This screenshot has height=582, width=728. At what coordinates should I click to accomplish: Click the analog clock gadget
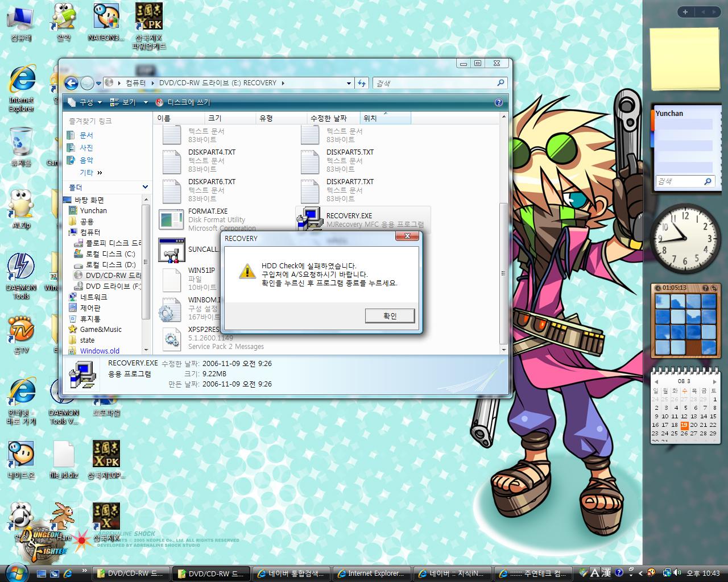[685, 239]
